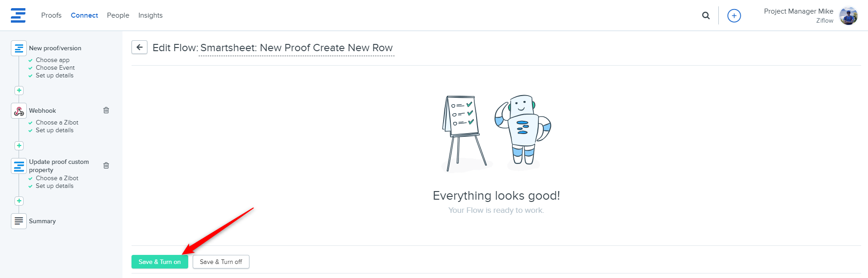Delete Update proof custom property step

[106, 165]
